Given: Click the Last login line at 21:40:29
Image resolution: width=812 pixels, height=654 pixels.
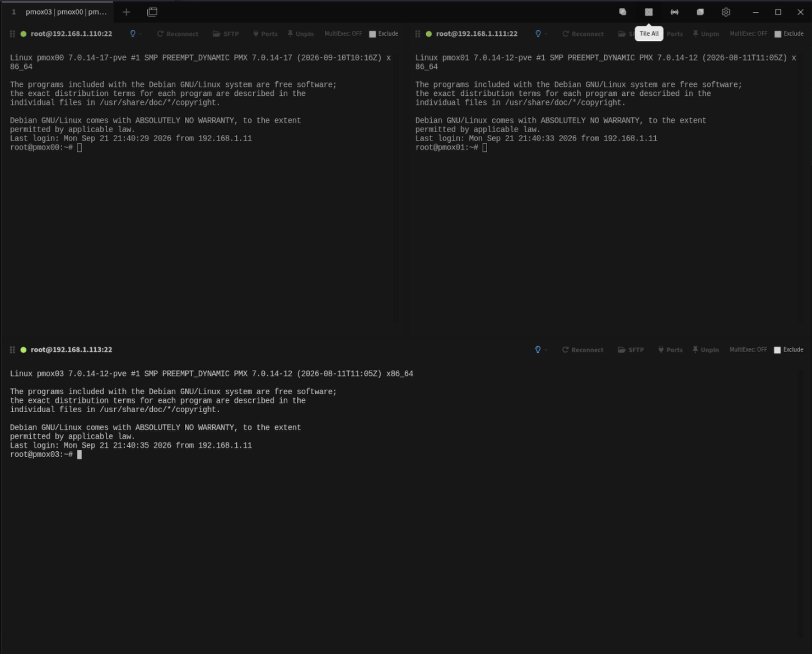Looking at the screenshot, I should click(x=131, y=138).
